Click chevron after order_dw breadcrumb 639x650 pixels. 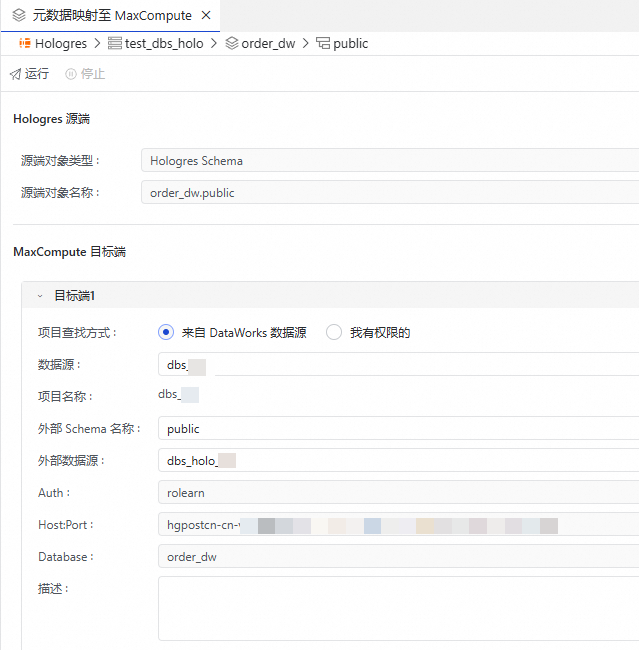coord(306,43)
